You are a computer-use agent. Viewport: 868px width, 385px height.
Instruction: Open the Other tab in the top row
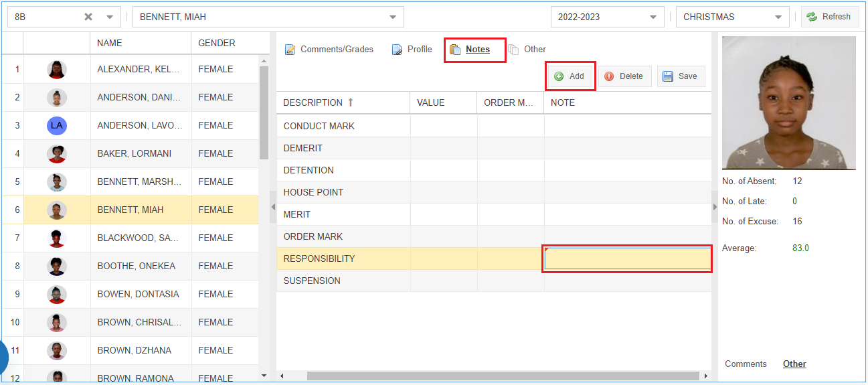[x=527, y=49]
